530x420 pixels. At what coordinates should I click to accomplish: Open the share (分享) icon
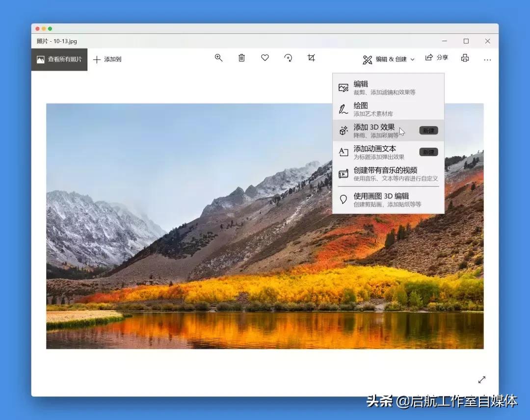coord(437,57)
